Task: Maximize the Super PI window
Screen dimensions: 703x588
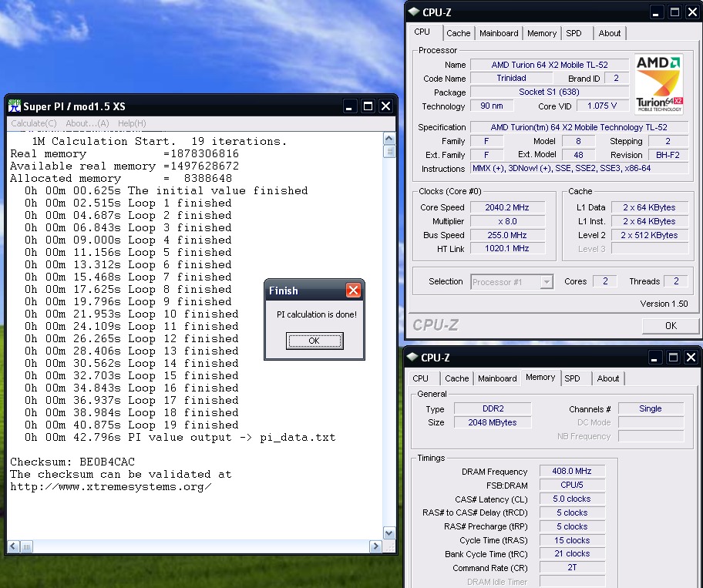Action: tap(368, 106)
